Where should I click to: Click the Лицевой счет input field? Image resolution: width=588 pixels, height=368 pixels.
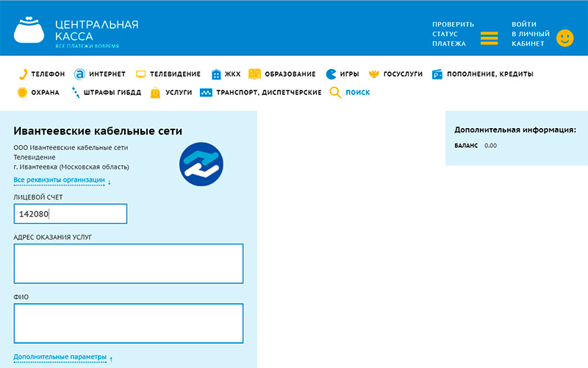(71, 213)
